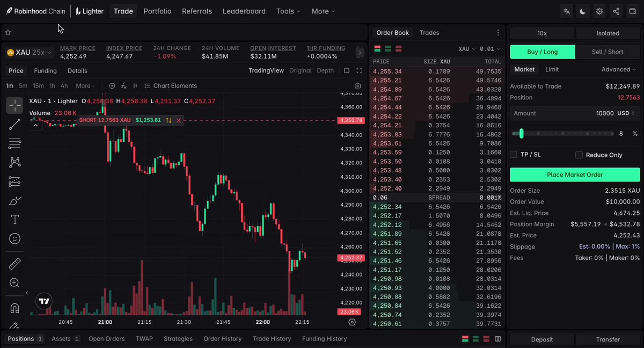Select Buy / Long side
644x348 pixels.
point(543,52)
